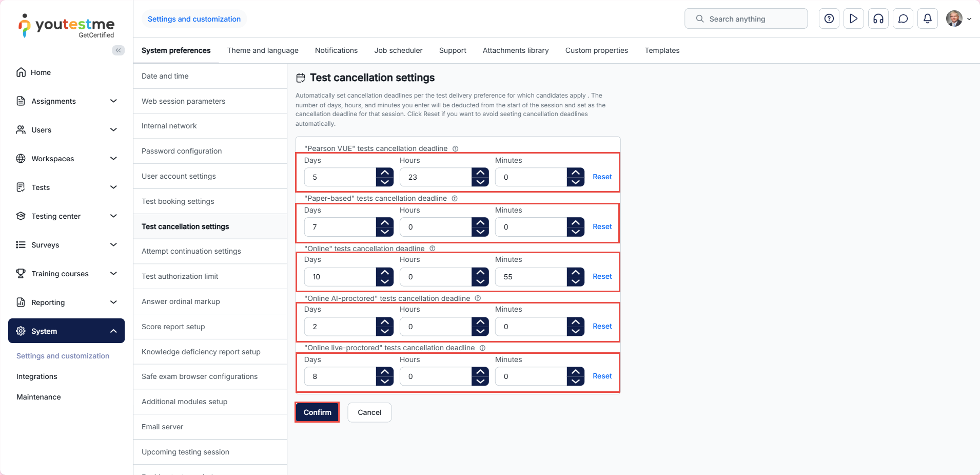The height and width of the screenshot is (475, 980).
Task: Open the headphones support icon
Action: 878,19
